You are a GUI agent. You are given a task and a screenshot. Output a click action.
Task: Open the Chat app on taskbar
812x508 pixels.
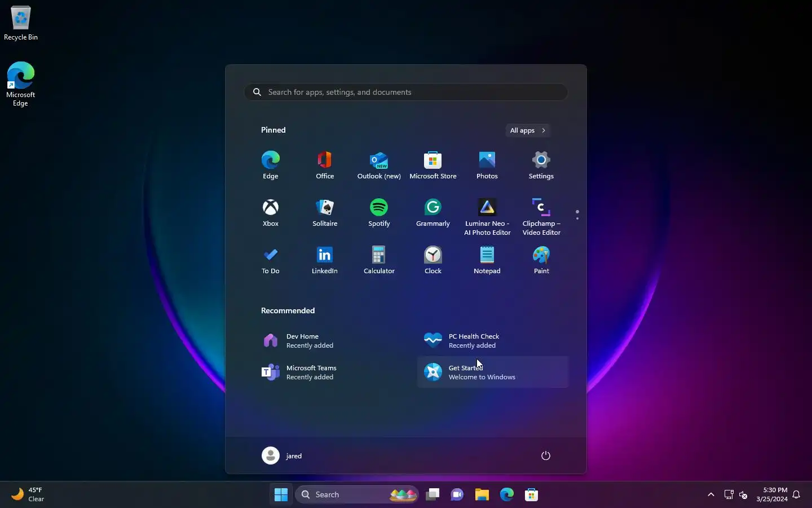457,494
